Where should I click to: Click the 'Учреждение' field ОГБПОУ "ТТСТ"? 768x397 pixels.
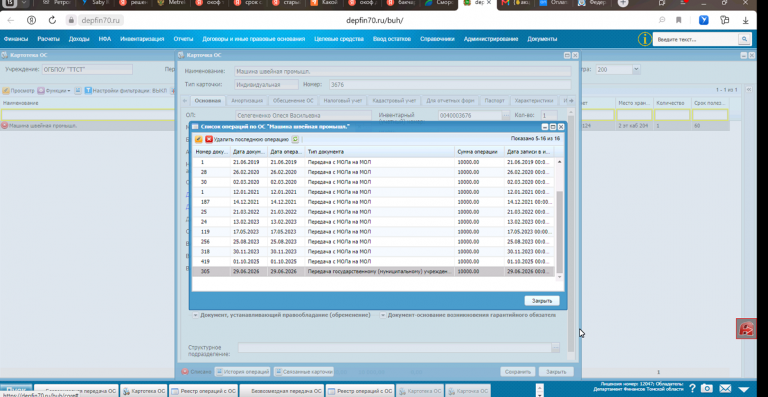pos(87,70)
